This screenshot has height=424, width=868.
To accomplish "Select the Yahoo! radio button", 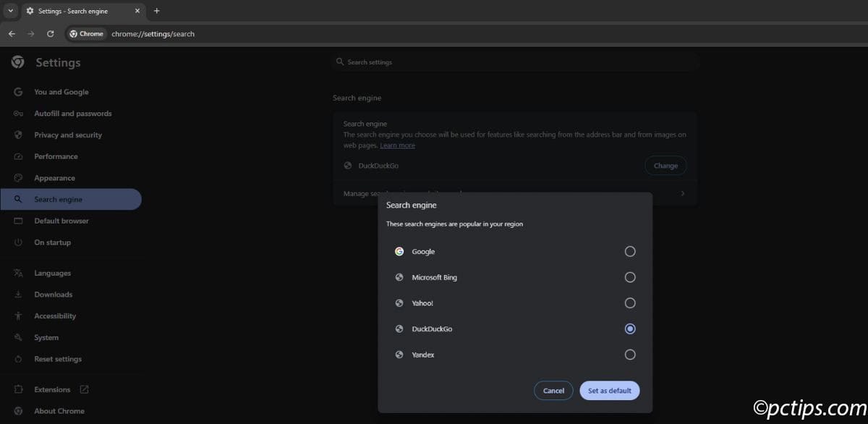I will click(x=630, y=303).
